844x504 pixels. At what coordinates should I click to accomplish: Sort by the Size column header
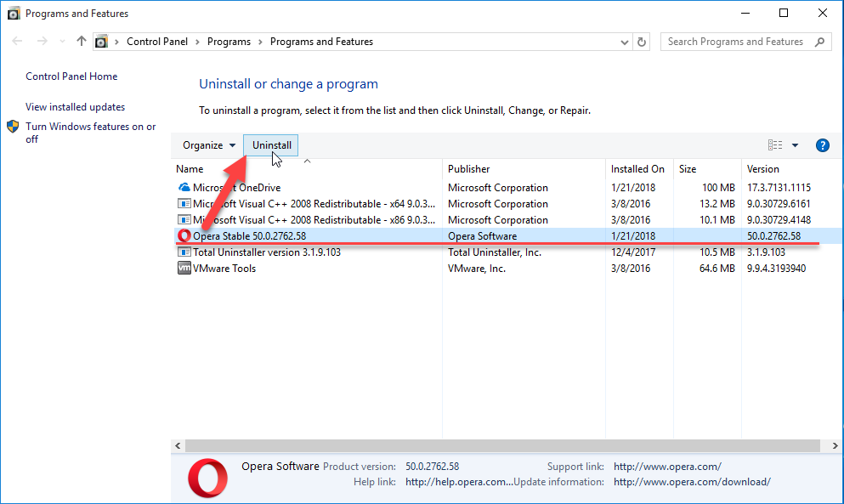(x=688, y=169)
